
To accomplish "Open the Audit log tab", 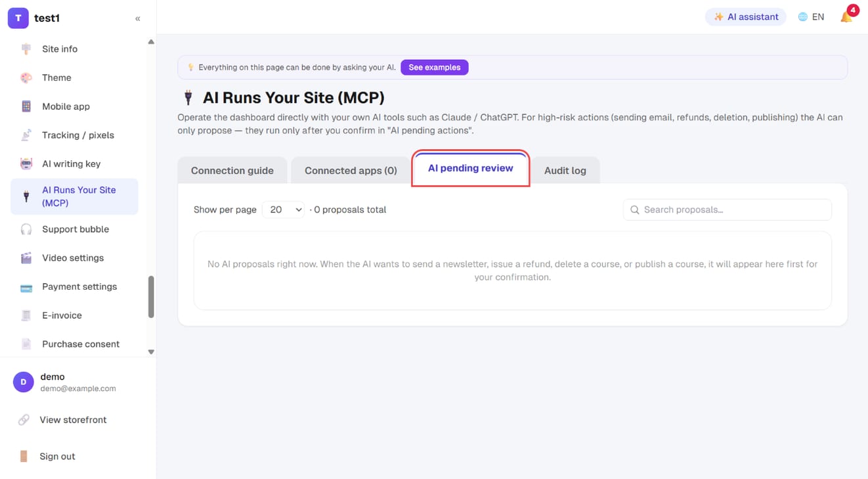I will pyautogui.click(x=565, y=170).
